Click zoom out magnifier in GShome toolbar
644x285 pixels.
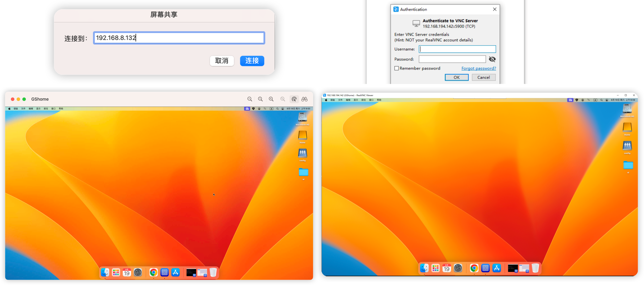click(249, 99)
